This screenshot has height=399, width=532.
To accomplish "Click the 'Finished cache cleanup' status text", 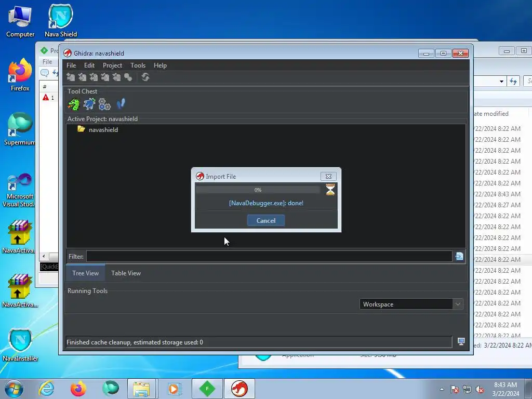I will click(x=135, y=342).
